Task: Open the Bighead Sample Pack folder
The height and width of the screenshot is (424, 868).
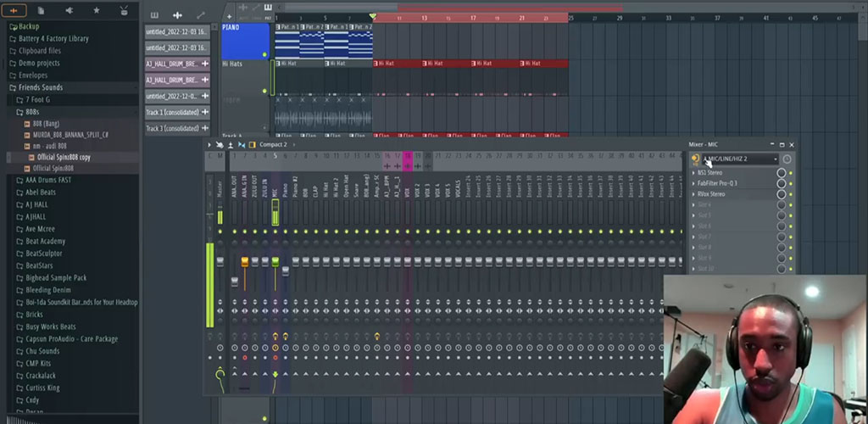Action: coord(55,278)
